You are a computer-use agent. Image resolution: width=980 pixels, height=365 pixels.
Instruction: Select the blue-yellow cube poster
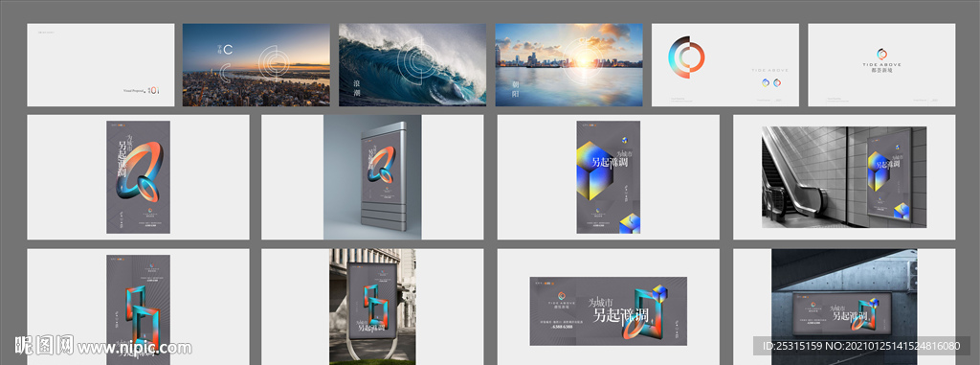(608, 177)
